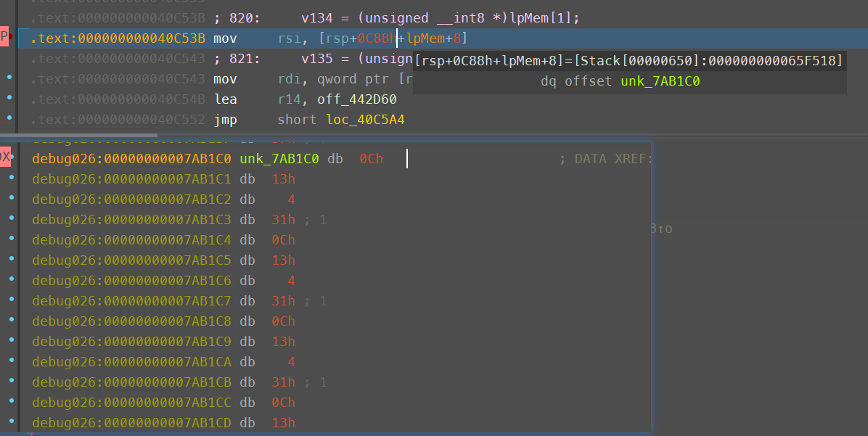This screenshot has height=436, width=868.
Task: Select highlighted address .text:000000000040C53B
Action: tap(118, 38)
